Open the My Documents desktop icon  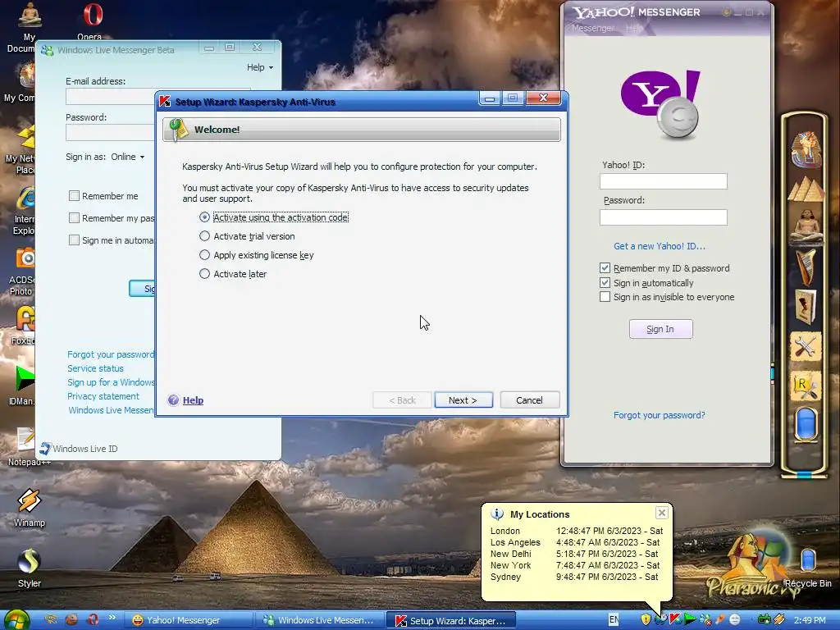click(29, 28)
